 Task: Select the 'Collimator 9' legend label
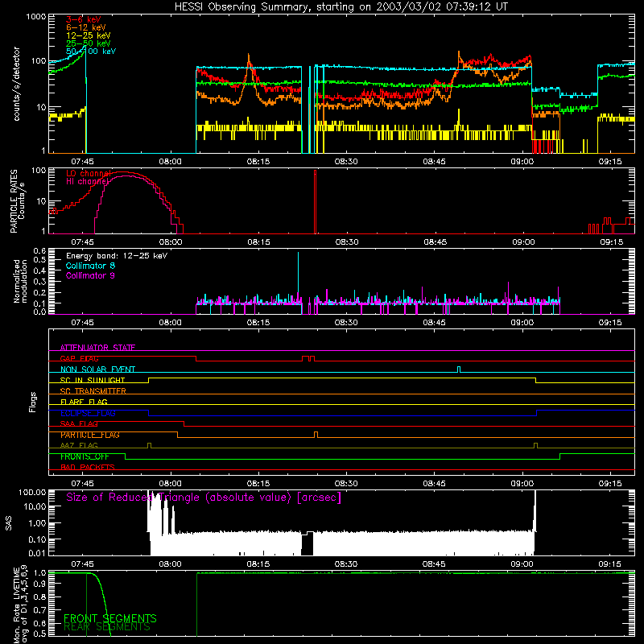pyautogui.click(x=90, y=275)
